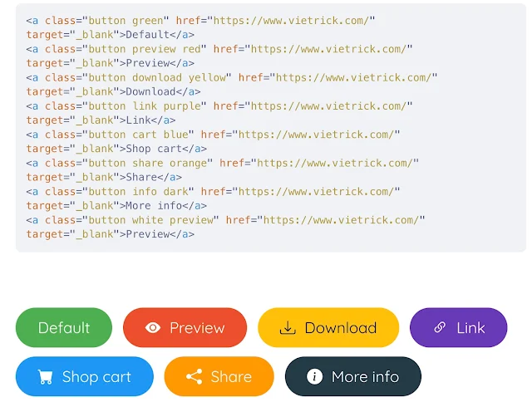The height and width of the screenshot is (402, 532).
Task: Click the shopping cart icon
Action: (x=45, y=376)
